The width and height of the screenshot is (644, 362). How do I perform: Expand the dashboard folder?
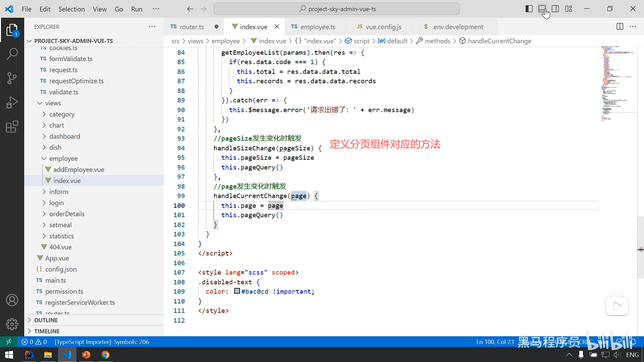pyautogui.click(x=64, y=136)
